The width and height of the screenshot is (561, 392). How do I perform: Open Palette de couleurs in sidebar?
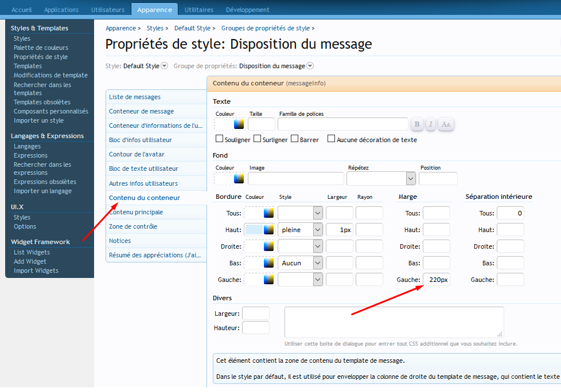coord(41,48)
